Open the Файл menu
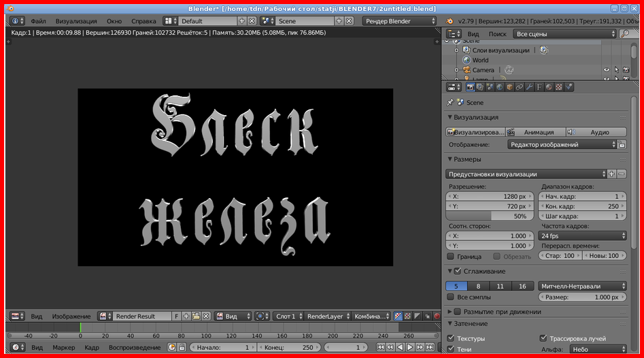Viewport: 644px width, 358px height. point(38,21)
